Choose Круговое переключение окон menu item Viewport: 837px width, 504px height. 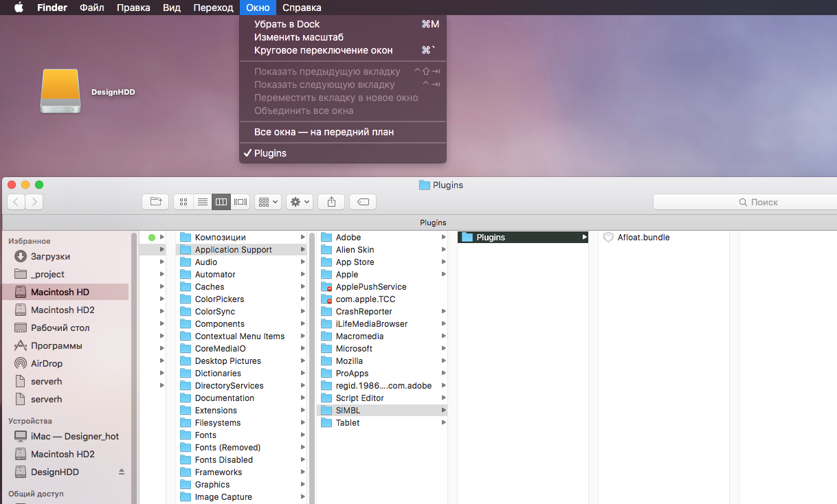point(343,50)
